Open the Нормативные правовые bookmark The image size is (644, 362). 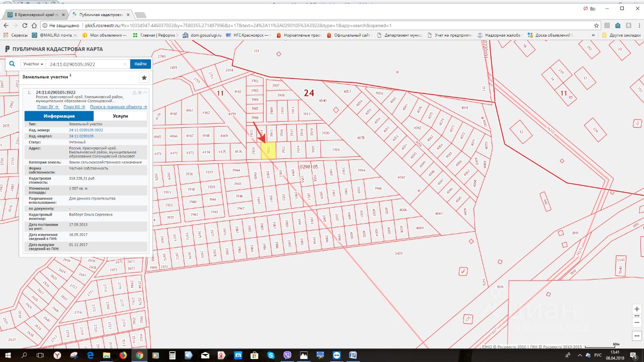click(299, 35)
